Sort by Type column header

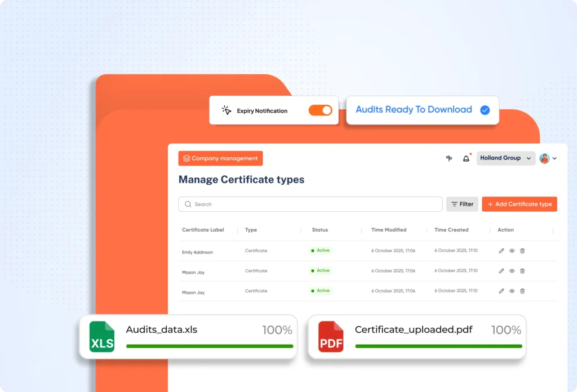point(251,230)
